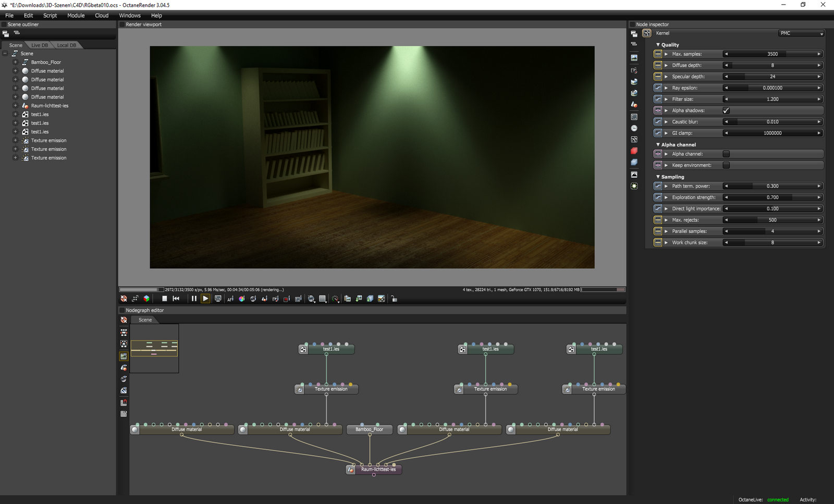Open the PMC kernel type dropdown
Image resolution: width=834 pixels, height=504 pixels.
point(801,33)
